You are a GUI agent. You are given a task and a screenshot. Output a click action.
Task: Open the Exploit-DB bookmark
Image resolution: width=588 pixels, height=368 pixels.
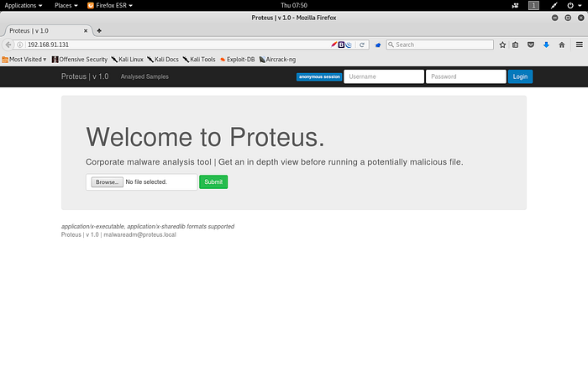coord(237,60)
